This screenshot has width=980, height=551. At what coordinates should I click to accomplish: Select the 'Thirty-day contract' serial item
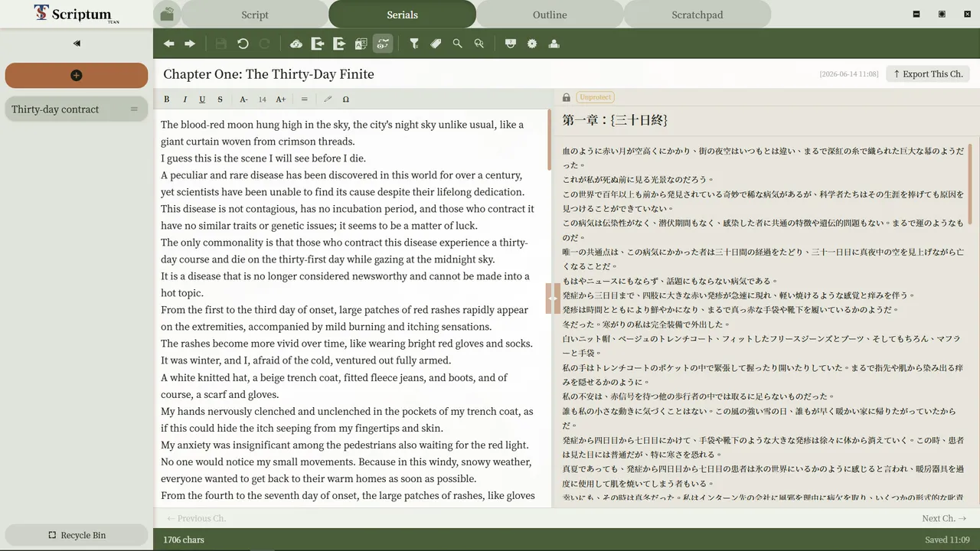point(77,109)
